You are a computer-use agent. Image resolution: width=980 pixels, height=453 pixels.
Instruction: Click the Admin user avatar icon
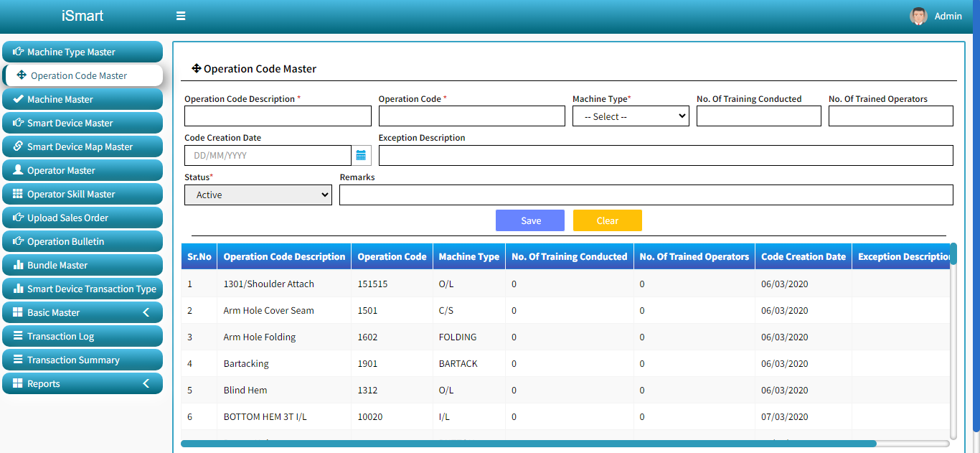pyautogui.click(x=918, y=16)
